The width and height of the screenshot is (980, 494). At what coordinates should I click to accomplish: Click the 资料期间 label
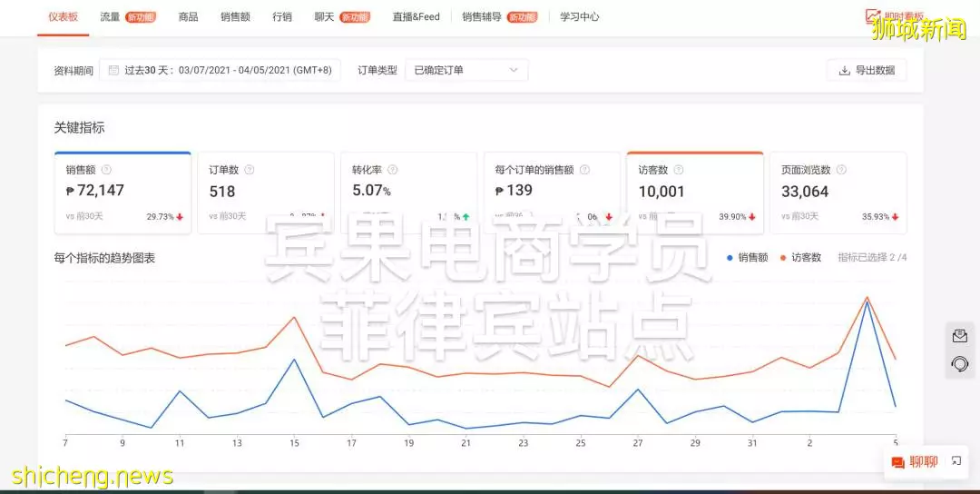73,71
